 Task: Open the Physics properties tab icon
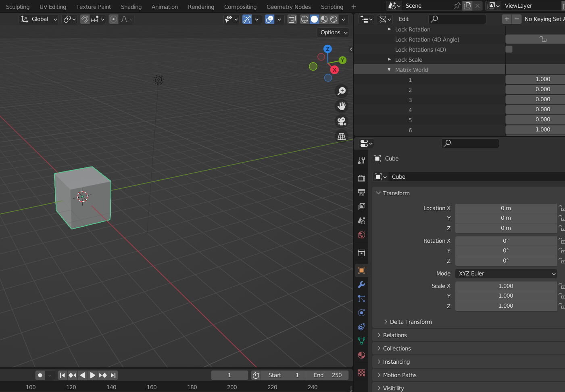click(361, 313)
